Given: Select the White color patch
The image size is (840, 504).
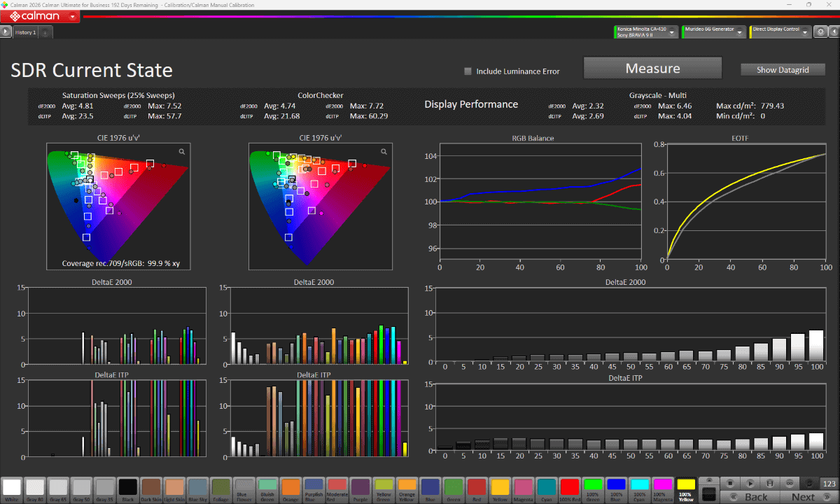Looking at the screenshot, I should (x=12, y=489).
